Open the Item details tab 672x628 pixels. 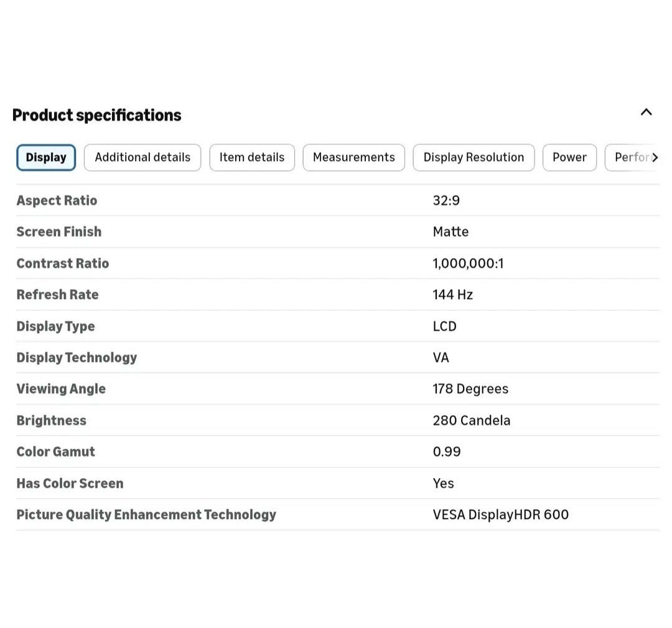252,158
